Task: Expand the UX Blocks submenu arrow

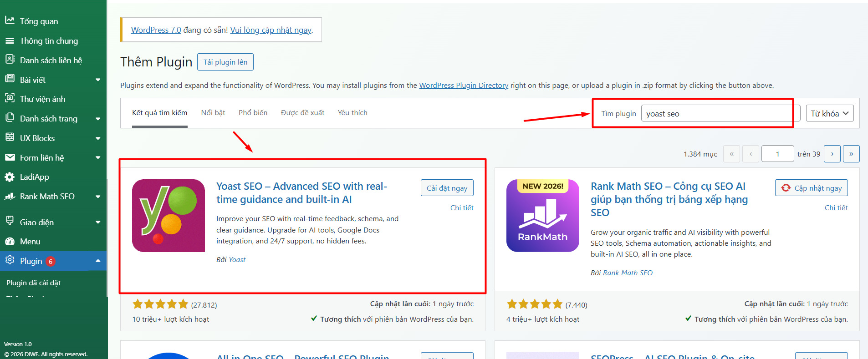Action: point(98,138)
